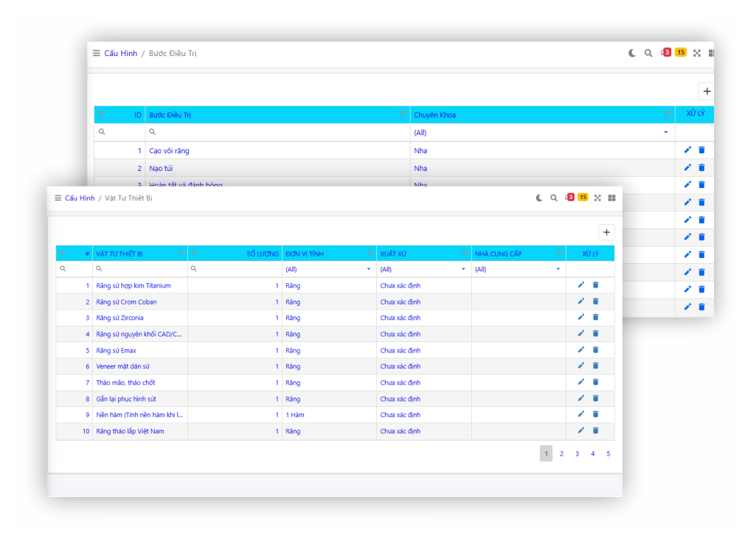Add a new Vật Tư Thiết Bị item
This screenshot has height=544, width=756.
[x=606, y=232]
